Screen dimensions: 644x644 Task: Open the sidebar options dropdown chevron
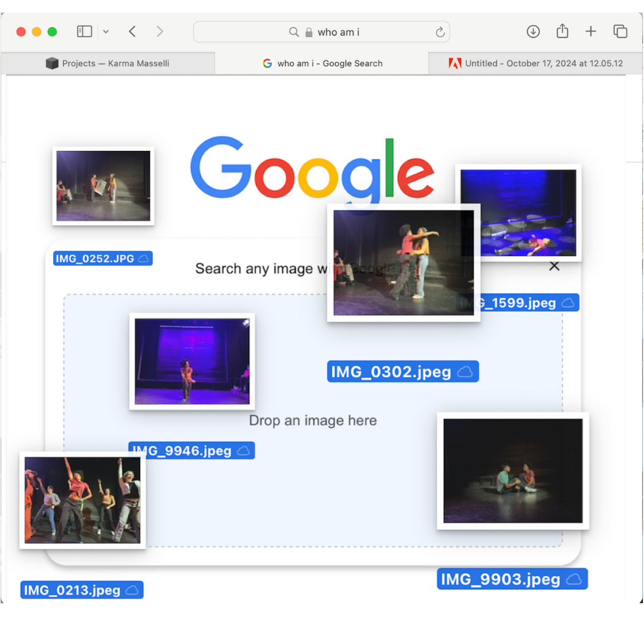106,32
